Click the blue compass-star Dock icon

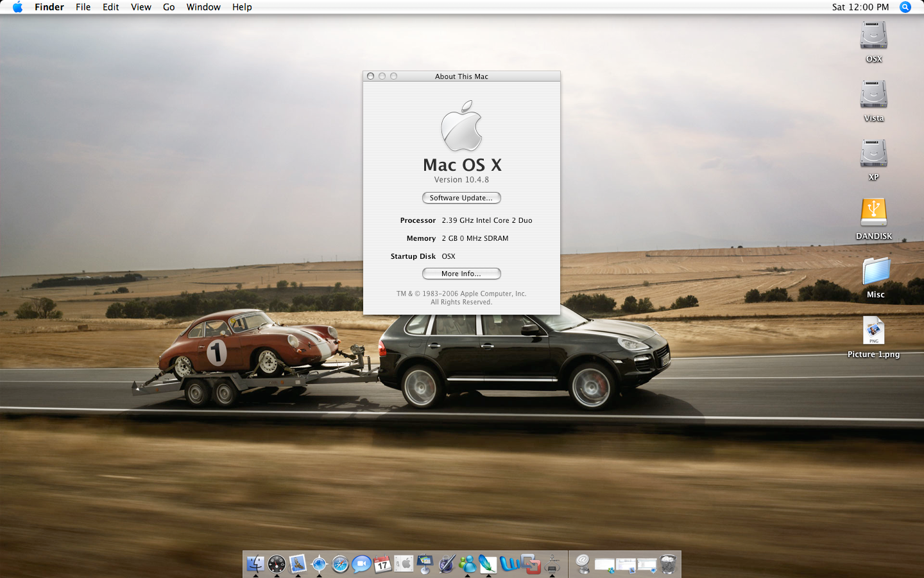tap(319, 564)
